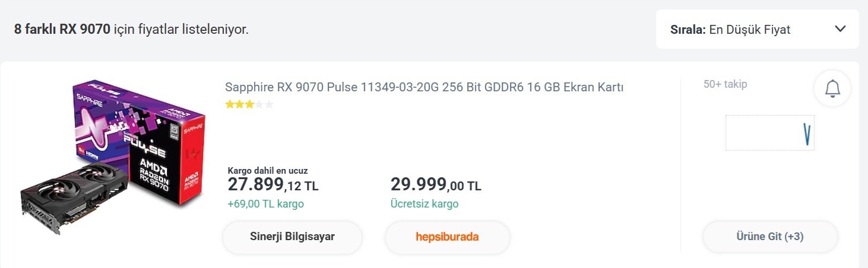Click the 50+ takip follower count
This screenshot has width=868, height=268.
click(725, 84)
